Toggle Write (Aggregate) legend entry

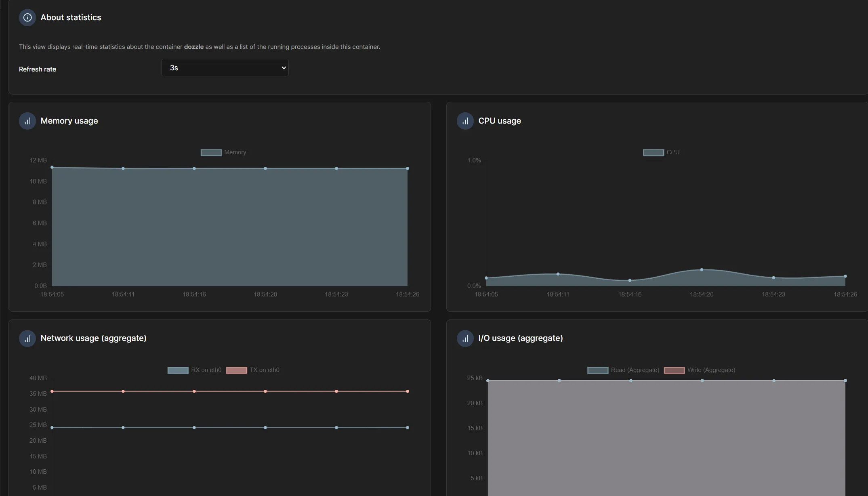coord(674,370)
